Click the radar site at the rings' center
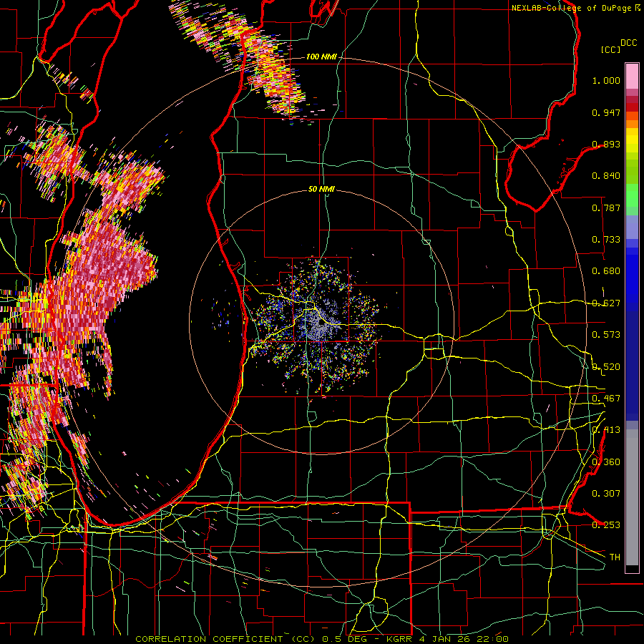The image size is (644, 644). (x=321, y=323)
